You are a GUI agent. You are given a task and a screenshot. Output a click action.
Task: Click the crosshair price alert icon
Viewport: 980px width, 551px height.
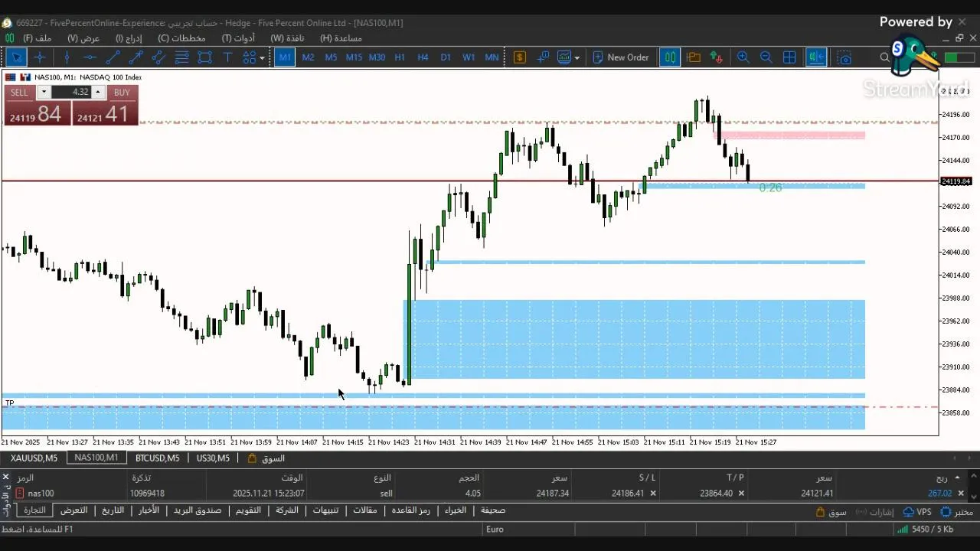pyautogui.click(x=543, y=57)
